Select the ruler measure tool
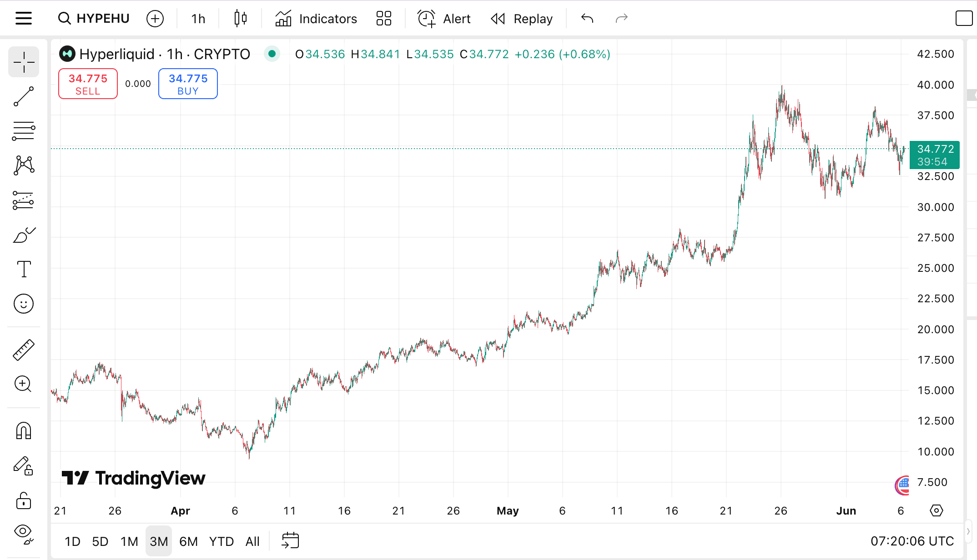This screenshot has height=560, width=977. (x=24, y=350)
